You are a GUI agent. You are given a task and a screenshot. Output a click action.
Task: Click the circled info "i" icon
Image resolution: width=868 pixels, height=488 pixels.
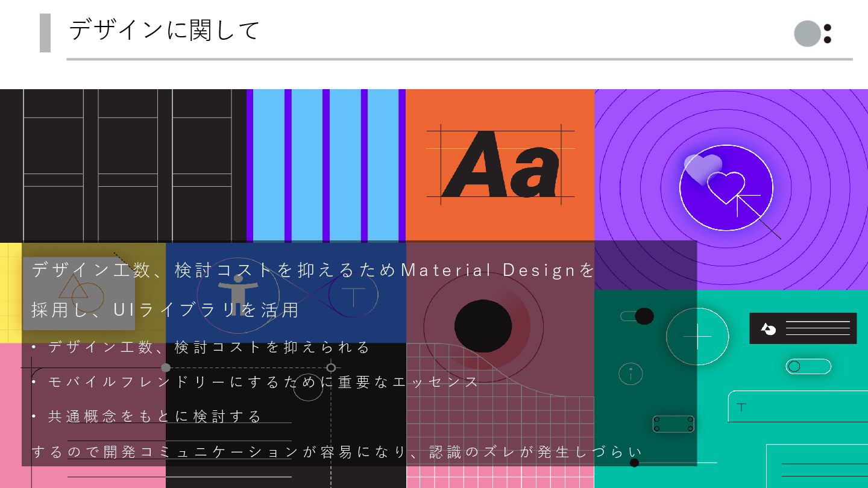pos(631,374)
